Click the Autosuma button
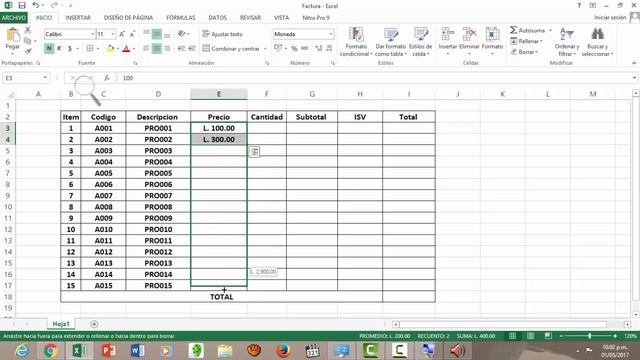 pos(527,31)
